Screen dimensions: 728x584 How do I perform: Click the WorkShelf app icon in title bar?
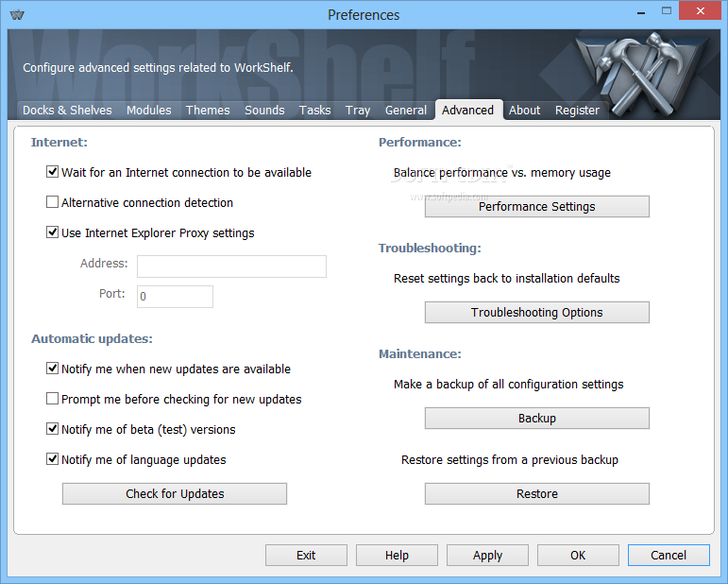click(x=17, y=15)
